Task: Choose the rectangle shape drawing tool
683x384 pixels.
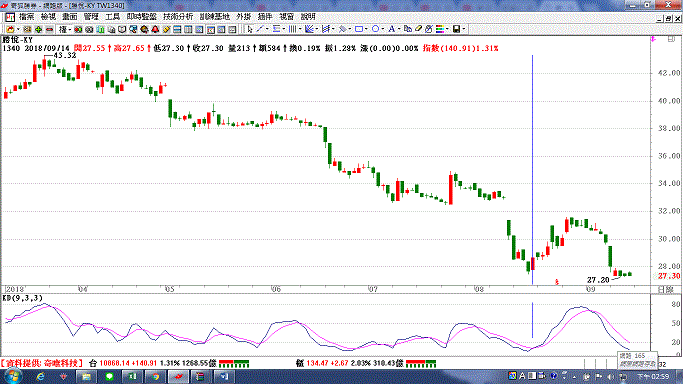Action: [359, 29]
